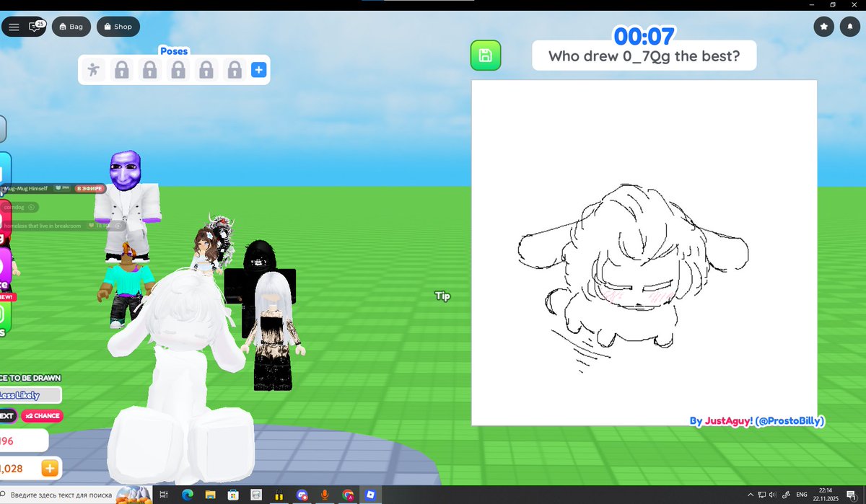The height and width of the screenshot is (504, 866).
Task: Click the 00:07 countdown timer
Action: [644, 35]
